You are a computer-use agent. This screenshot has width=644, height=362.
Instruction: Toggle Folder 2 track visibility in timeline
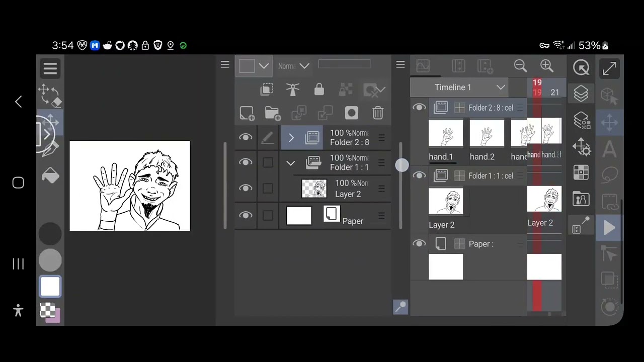point(419,107)
